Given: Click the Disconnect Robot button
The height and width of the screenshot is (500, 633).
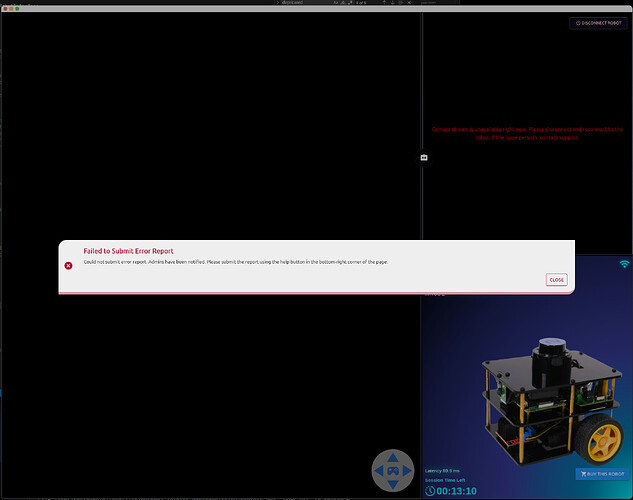Looking at the screenshot, I should tap(599, 23).
